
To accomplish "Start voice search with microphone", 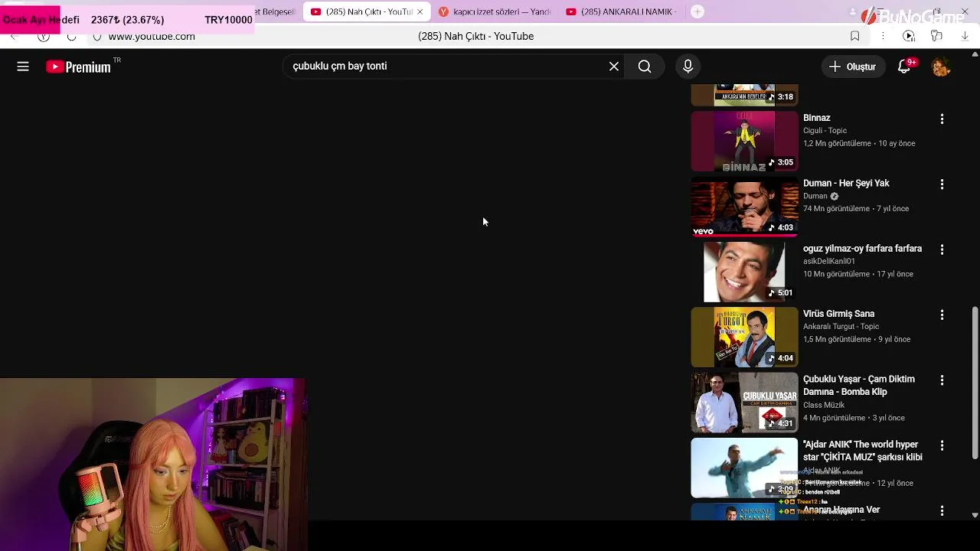I will pos(688,67).
